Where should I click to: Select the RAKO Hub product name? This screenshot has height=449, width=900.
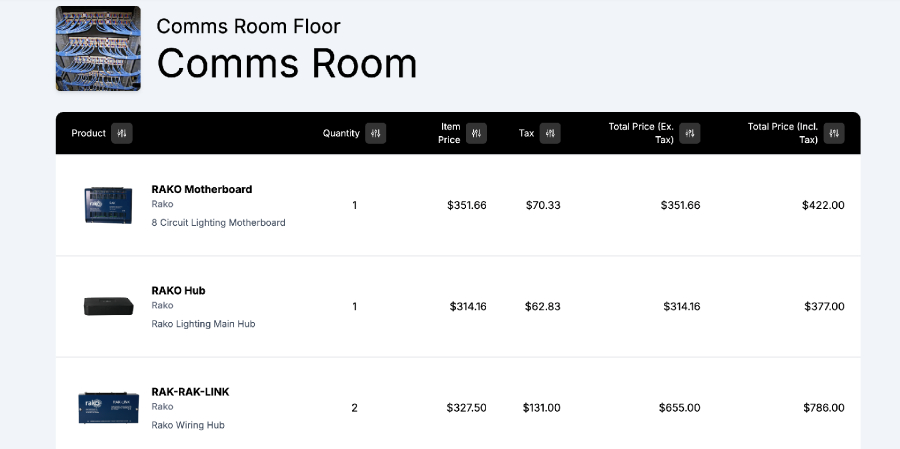pos(179,291)
